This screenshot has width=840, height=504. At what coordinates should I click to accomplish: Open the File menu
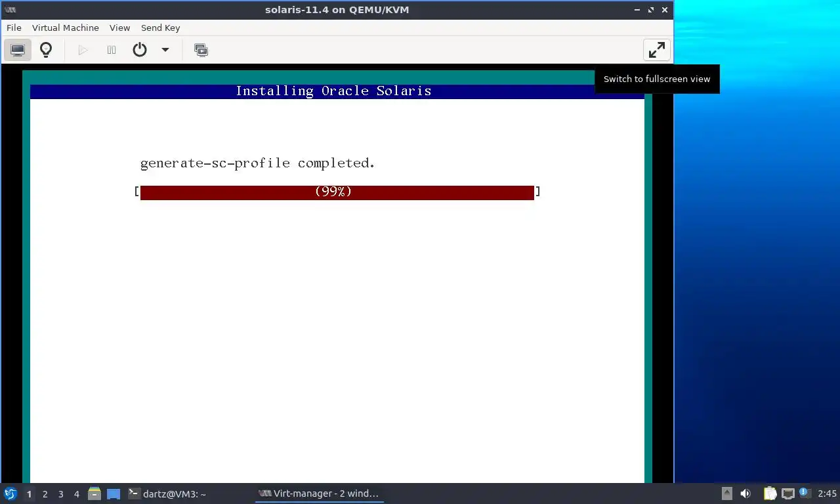click(14, 28)
